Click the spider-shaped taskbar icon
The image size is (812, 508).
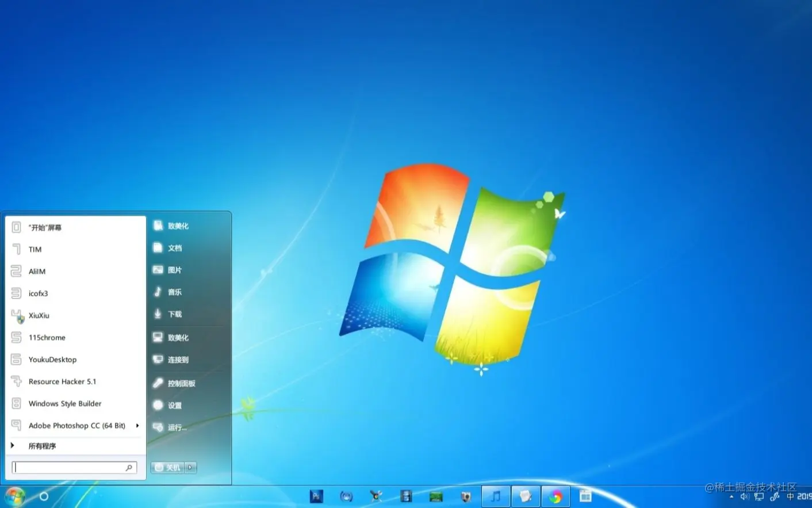coord(376,496)
